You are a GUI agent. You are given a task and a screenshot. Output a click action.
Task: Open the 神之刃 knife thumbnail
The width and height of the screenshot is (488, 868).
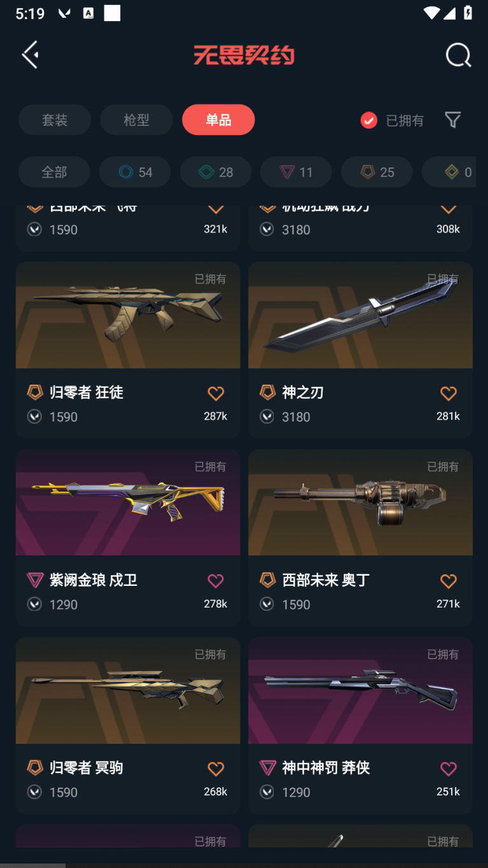[360, 315]
